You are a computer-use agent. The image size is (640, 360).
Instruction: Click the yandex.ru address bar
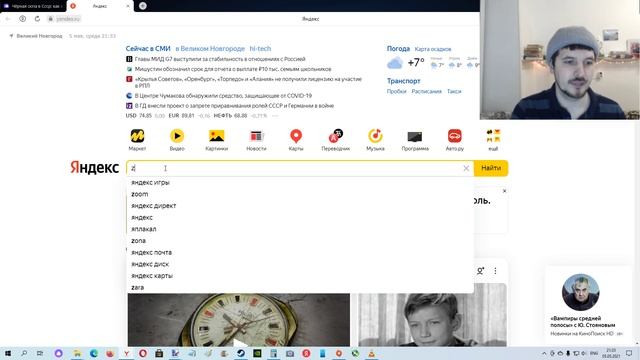[68, 19]
